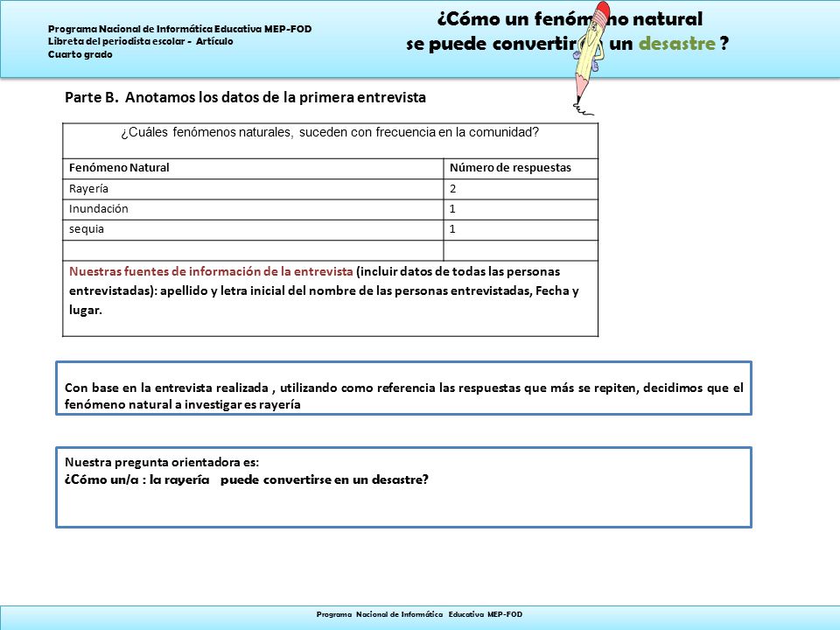Select the red text 'Nuestras fuentes de información'
Image resolution: width=840 pixels, height=630 pixels.
click(211, 271)
